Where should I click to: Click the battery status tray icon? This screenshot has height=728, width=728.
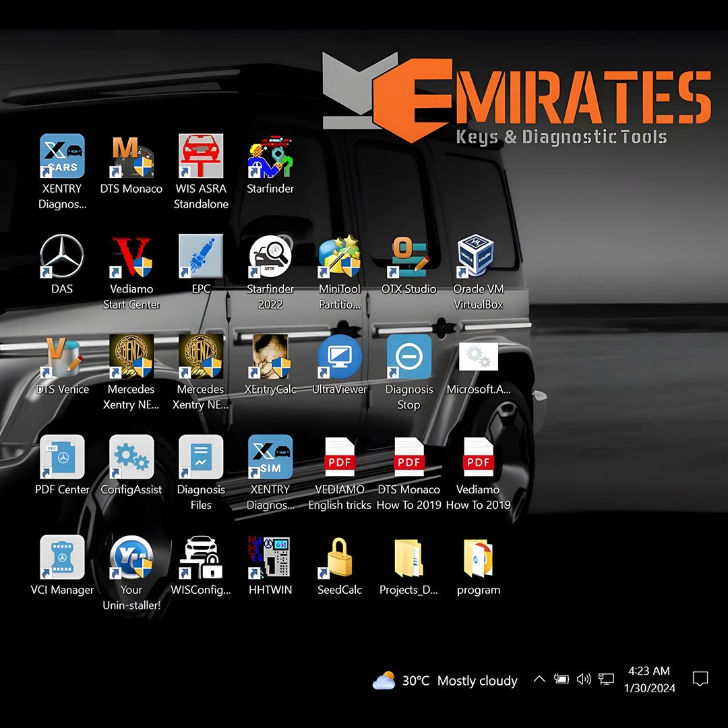562,679
